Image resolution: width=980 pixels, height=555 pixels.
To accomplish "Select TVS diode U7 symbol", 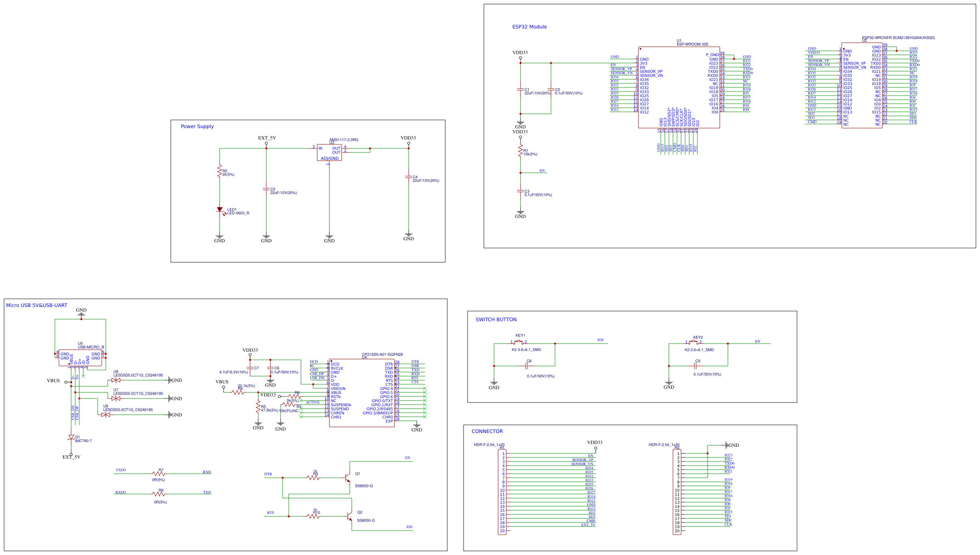I will [x=116, y=398].
